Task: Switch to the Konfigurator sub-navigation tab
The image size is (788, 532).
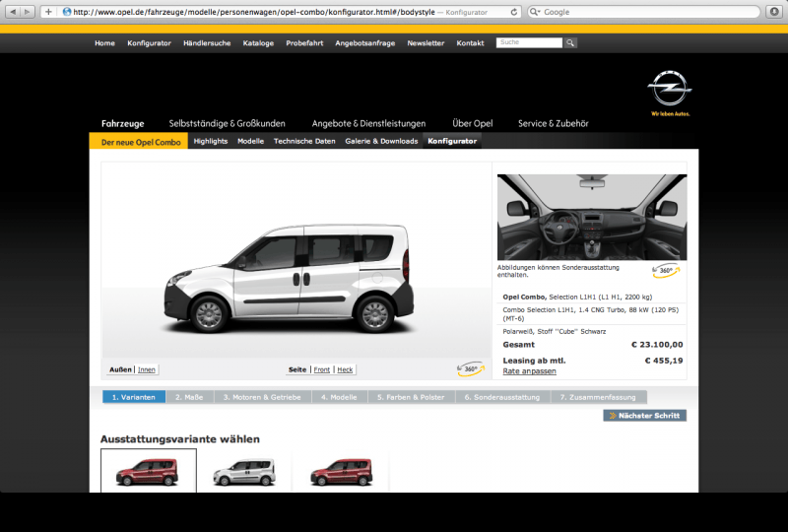Action: pyautogui.click(x=452, y=141)
